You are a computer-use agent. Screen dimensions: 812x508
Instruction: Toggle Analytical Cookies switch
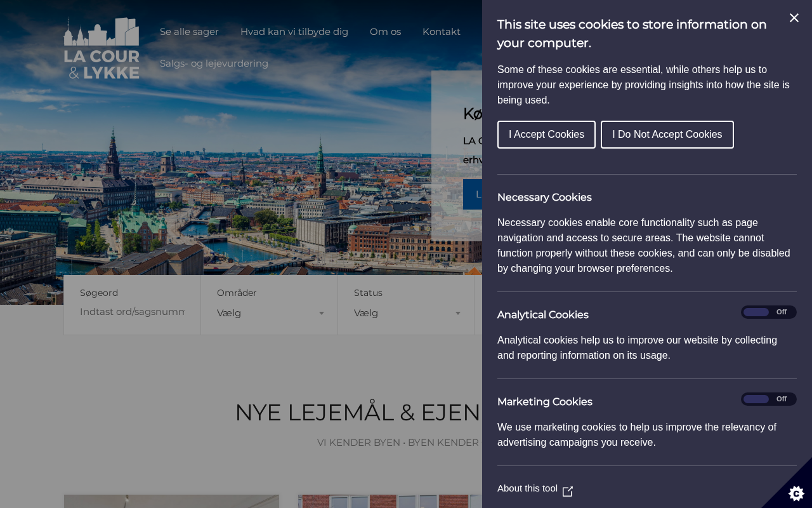coord(768,312)
